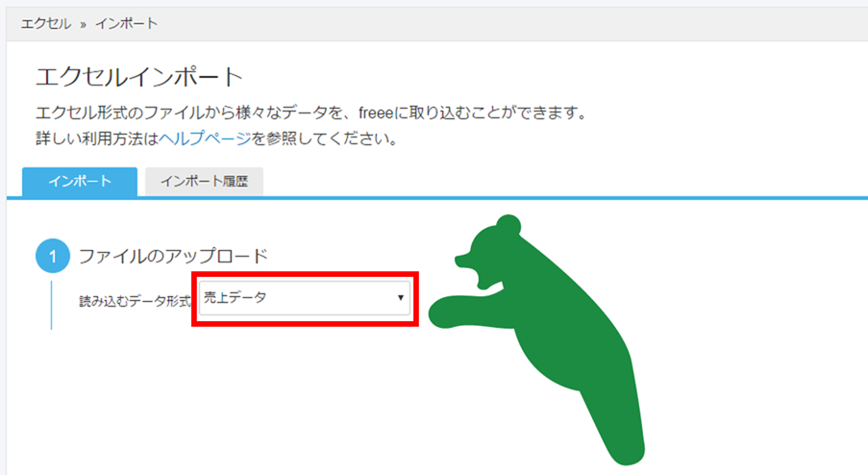Click the » breadcrumb separator
Screen dimensions: 868x475
click(83, 24)
